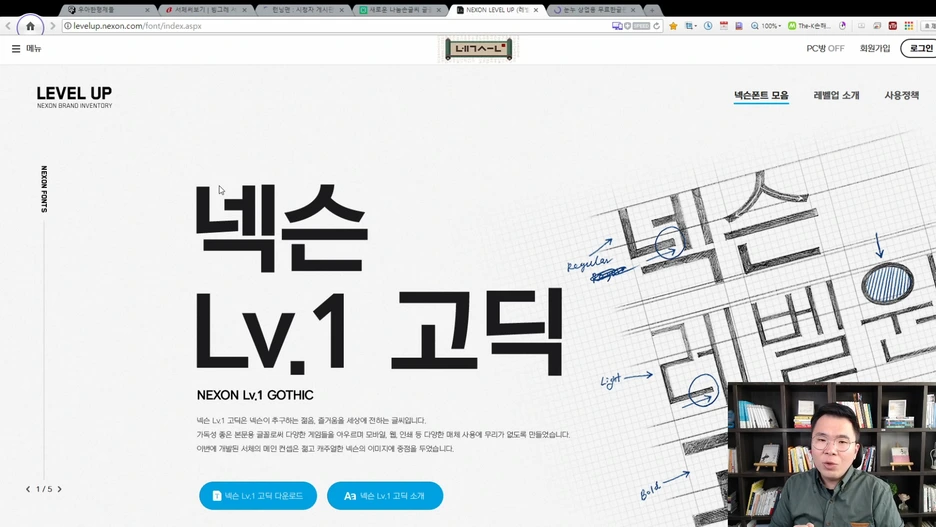The image size is (936, 527).
Task: Click the site info icon before URL
Action: pos(67,26)
